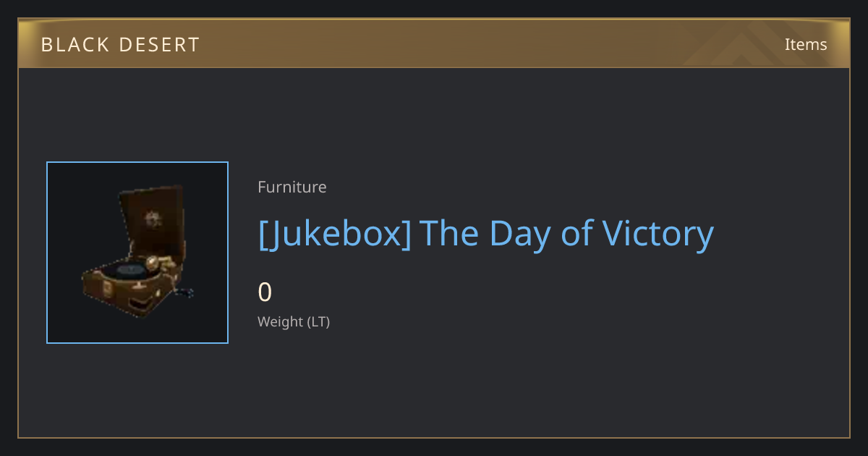Click the [Jukebox] prefix of the title

pyautogui.click(x=335, y=235)
